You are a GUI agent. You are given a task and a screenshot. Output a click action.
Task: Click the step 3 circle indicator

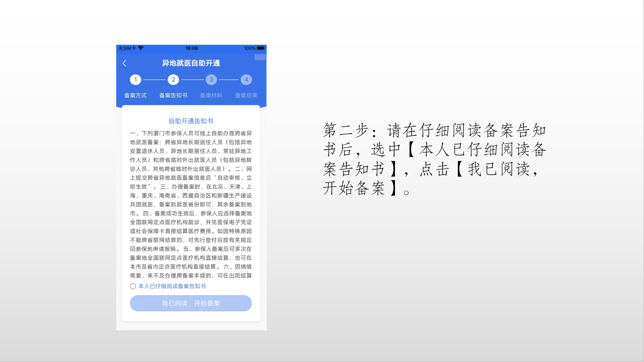(211, 79)
